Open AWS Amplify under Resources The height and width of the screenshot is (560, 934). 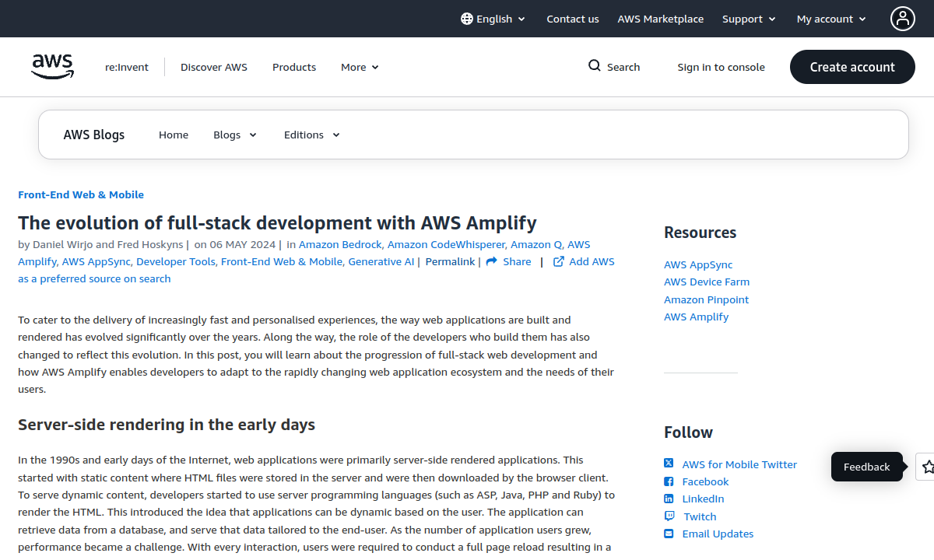697,317
